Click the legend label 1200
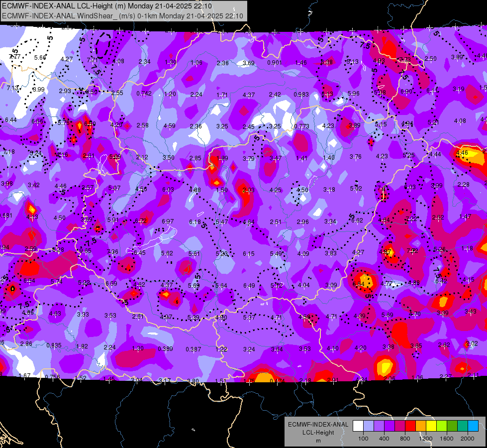Image resolution: width=487 pixels, height=448 pixels. pos(426,439)
